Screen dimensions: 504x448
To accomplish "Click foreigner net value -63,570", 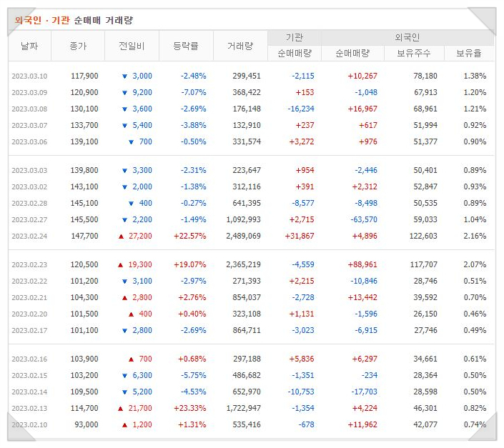I will [x=364, y=219].
